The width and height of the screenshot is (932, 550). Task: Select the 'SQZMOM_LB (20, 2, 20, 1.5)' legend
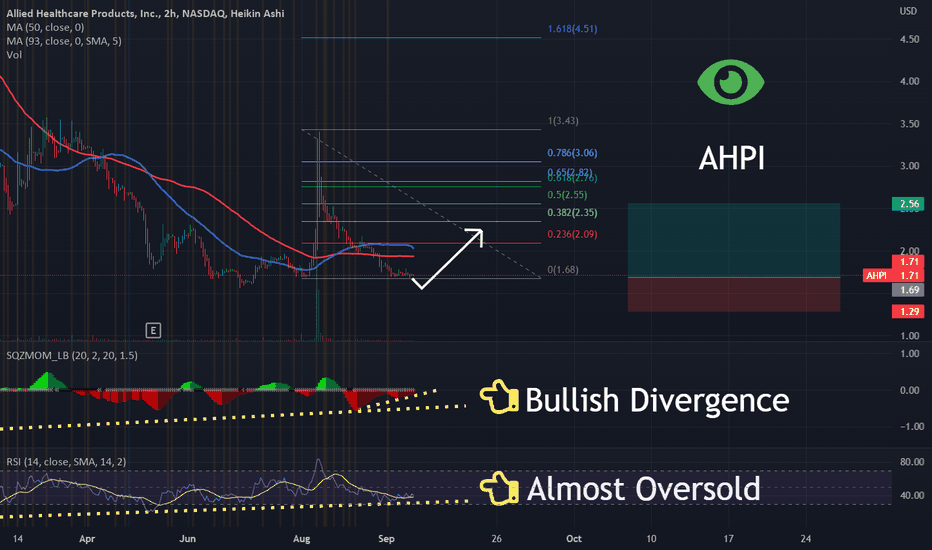(72, 356)
